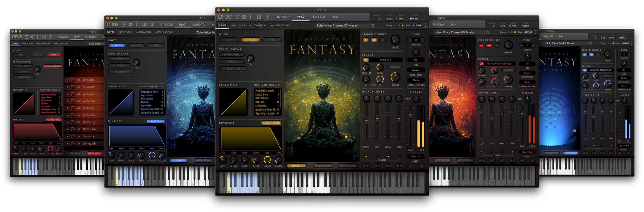
Task: Select the Epic mood in the gold window
Action: [272, 40]
